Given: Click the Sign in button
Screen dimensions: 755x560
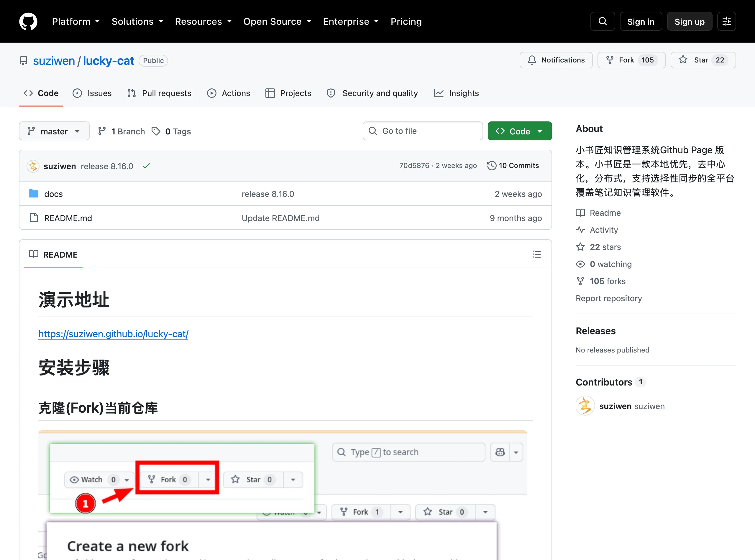Looking at the screenshot, I should pos(641,21).
